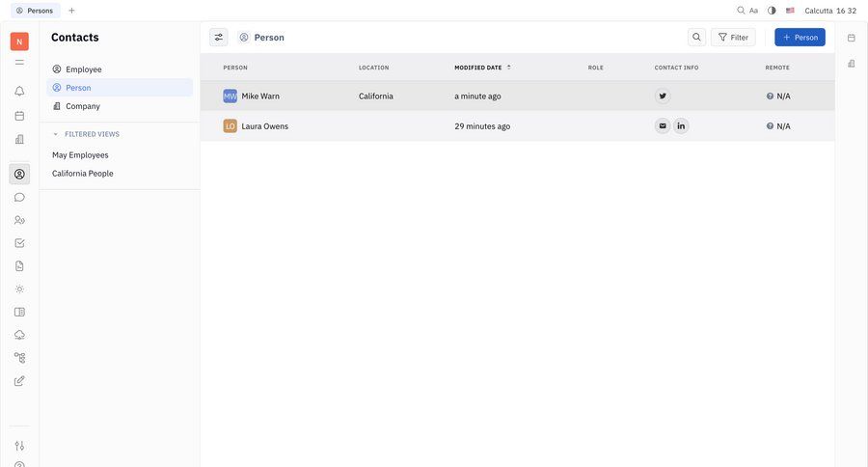The width and height of the screenshot is (868, 467).
Task: Open Mike Warn's Twitter contact icon
Action: 663,96
